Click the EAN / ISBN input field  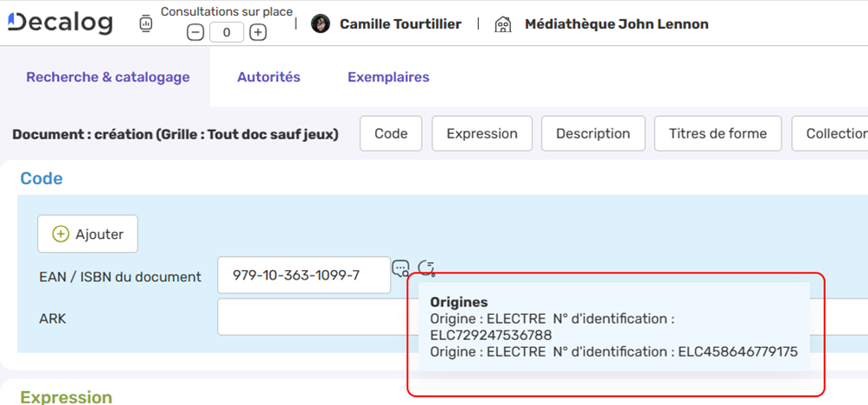pyautogui.click(x=303, y=276)
